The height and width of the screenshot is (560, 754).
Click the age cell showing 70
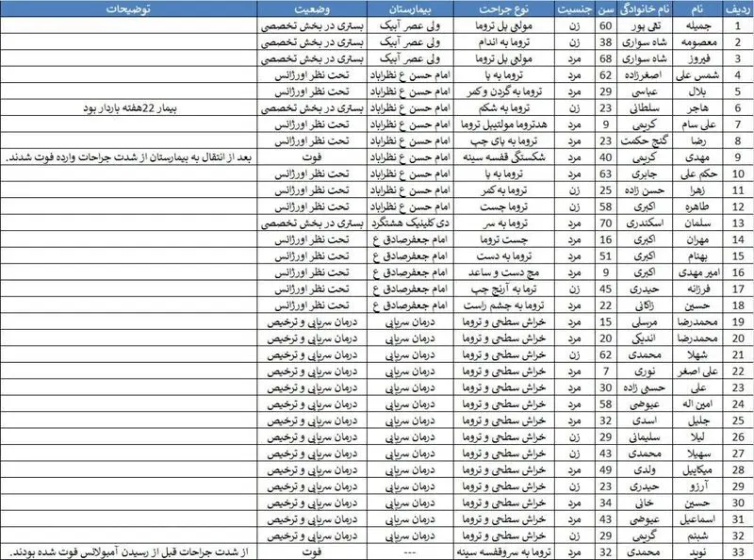click(606, 223)
